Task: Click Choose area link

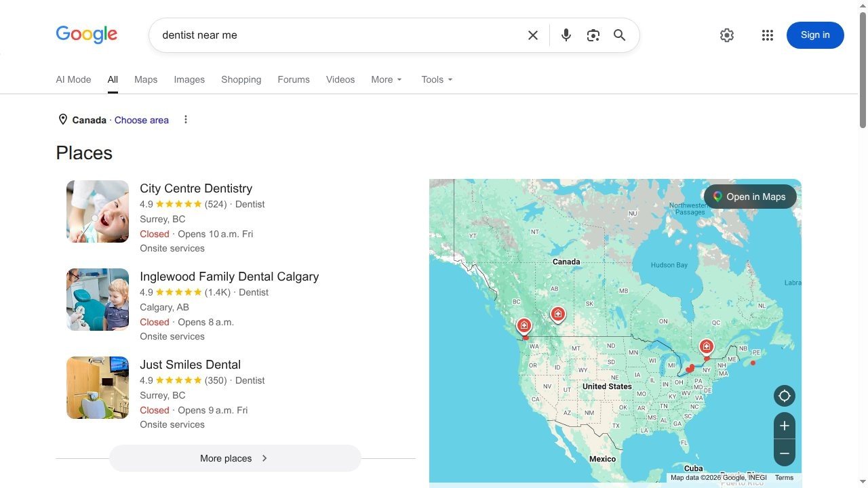Action: 142,120
